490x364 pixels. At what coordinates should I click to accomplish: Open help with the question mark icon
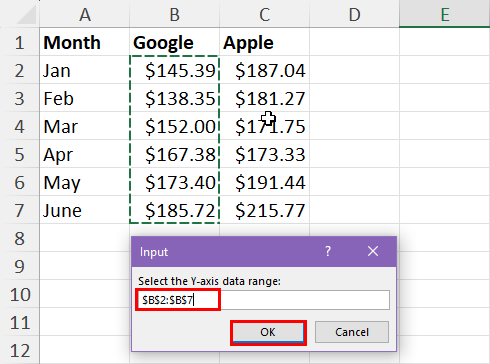pyautogui.click(x=328, y=251)
